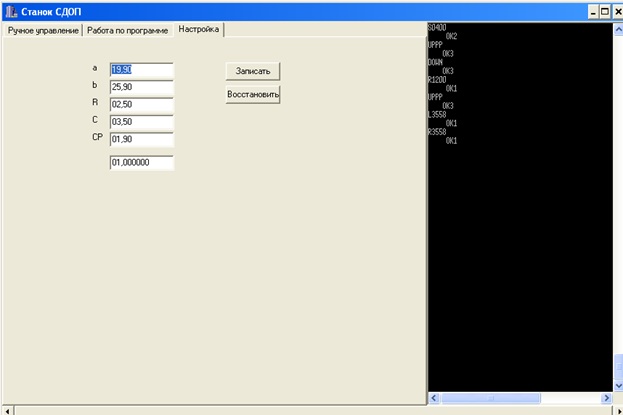The width and height of the screenshot is (623, 415).
Task: Click the unlabeled field with 01,000000
Action: pos(142,163)
